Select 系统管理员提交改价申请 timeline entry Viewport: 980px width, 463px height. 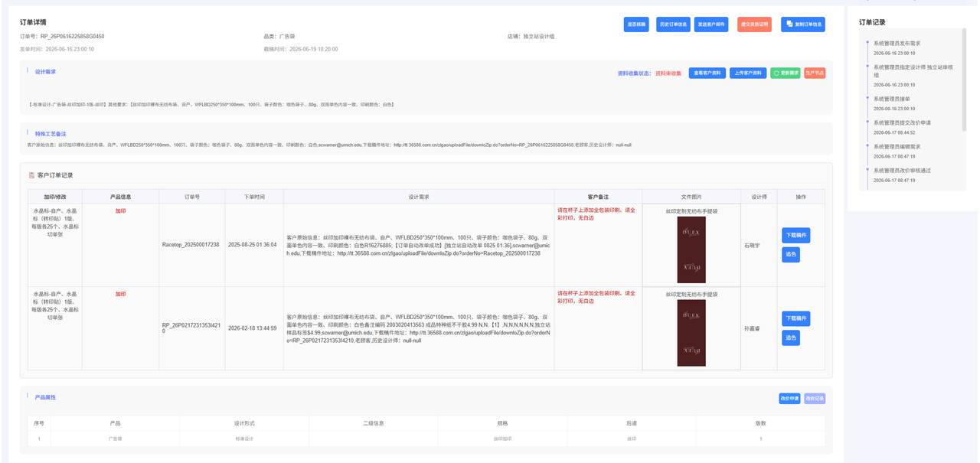pyautogui.click(x=902, y=122)
